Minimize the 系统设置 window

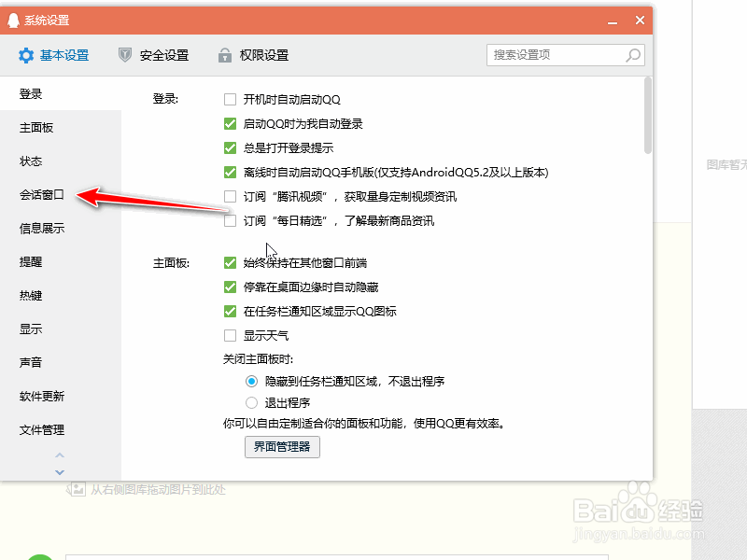click(613, 21)
